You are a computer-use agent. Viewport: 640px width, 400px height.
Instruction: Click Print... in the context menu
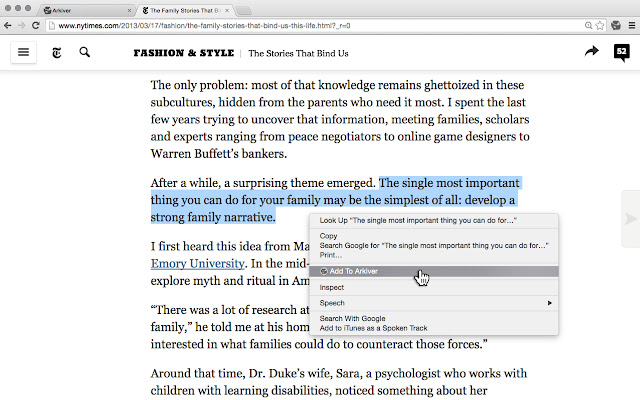(x=330, y=254)
